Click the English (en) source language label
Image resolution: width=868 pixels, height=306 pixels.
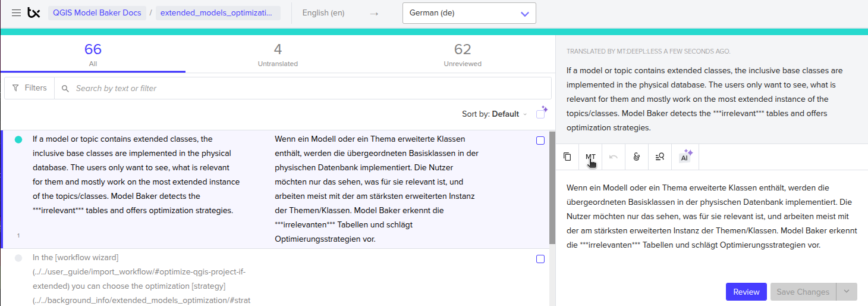[x=323, y=13]
